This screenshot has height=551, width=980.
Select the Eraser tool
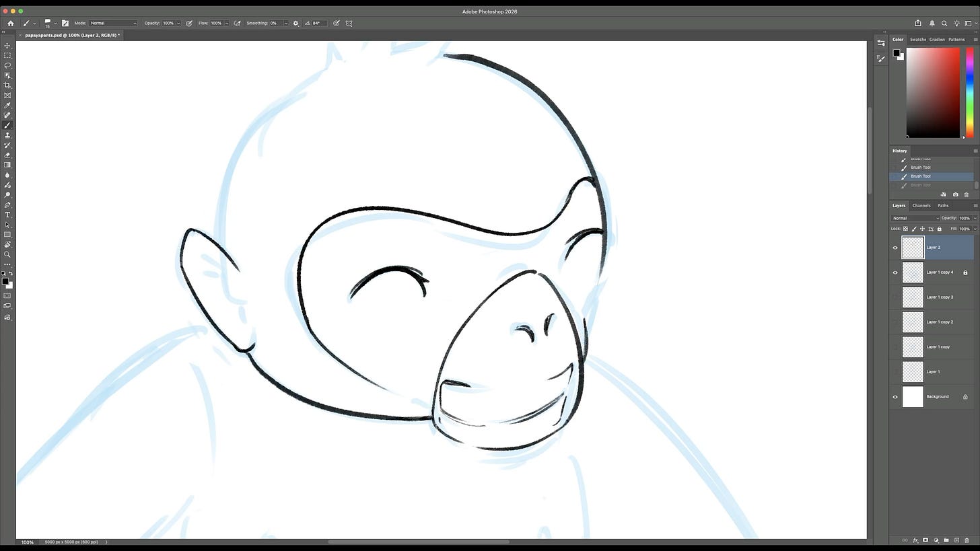tap(7, 155)
